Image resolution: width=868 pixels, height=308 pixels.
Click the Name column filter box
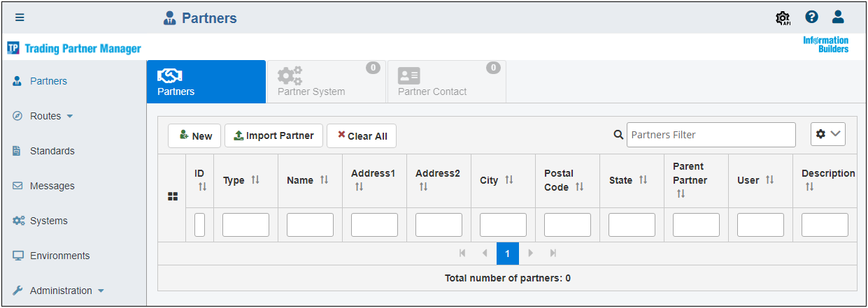click(x=310, y=225)
